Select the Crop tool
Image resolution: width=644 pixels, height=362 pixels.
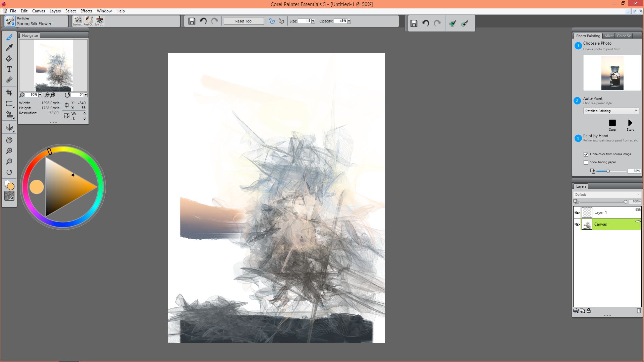click(9, 93)
